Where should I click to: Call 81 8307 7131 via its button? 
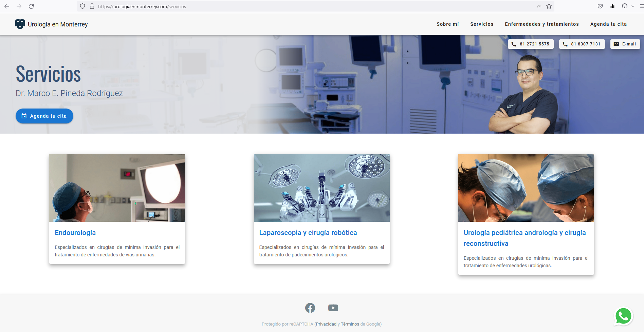582,44
